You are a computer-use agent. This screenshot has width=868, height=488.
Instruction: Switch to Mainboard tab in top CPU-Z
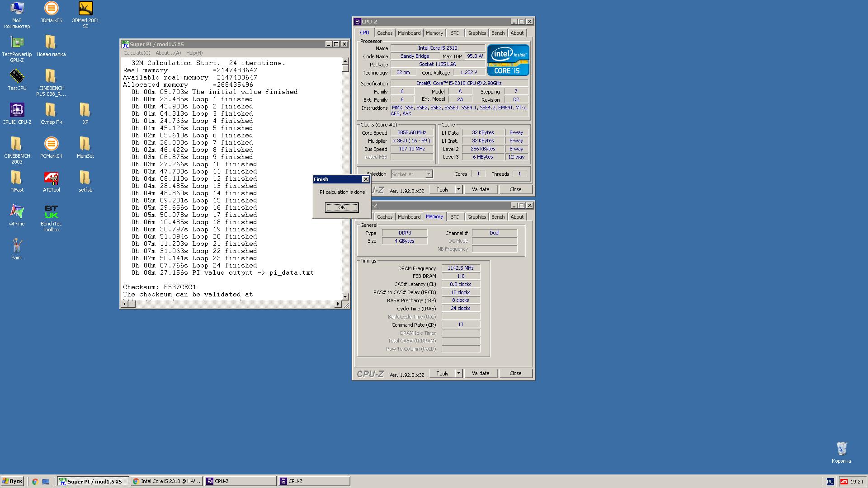(x=409, y=33)
